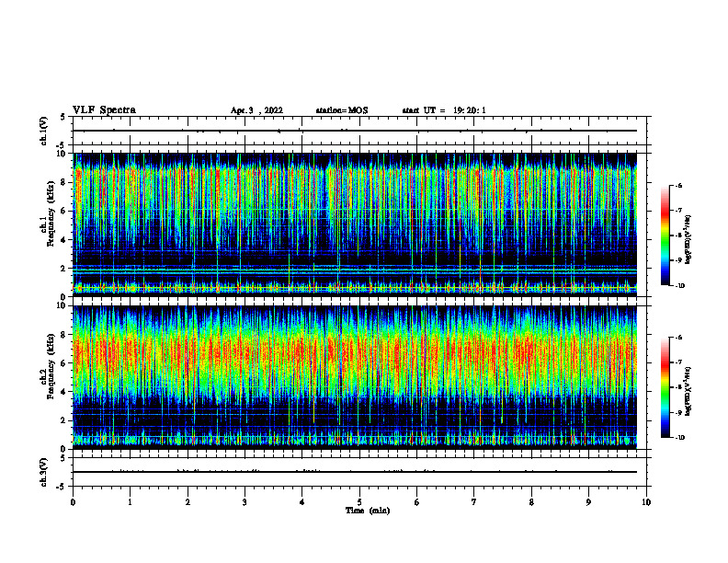Click the ch.2 frequency axis "4" tick label

63,392
